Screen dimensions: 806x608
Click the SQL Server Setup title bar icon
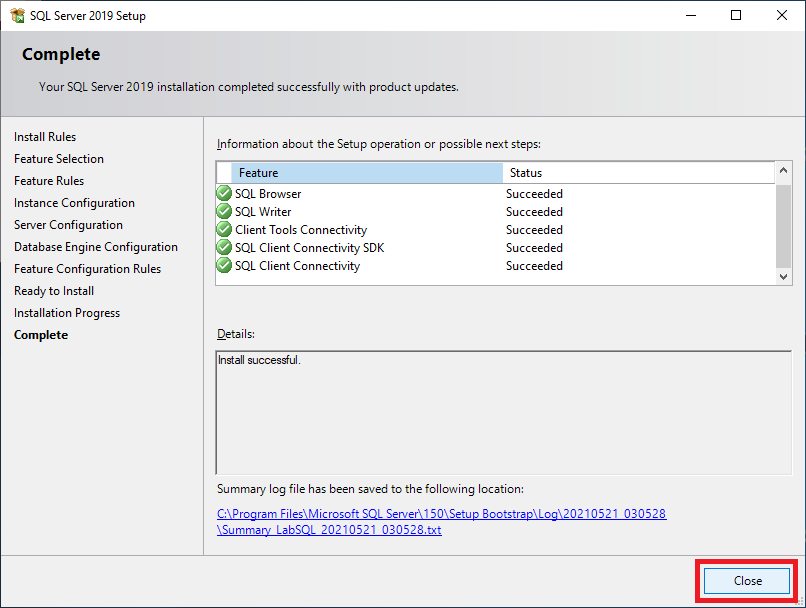coord(17,15)
